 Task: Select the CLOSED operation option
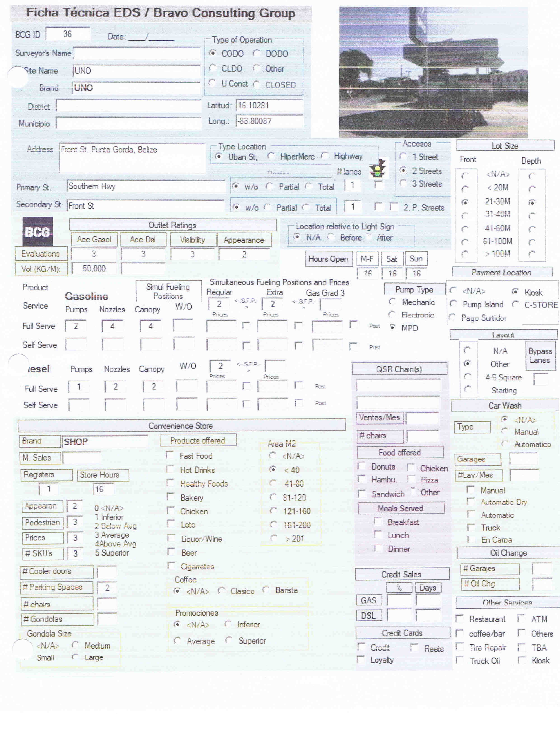coord(256,84)
